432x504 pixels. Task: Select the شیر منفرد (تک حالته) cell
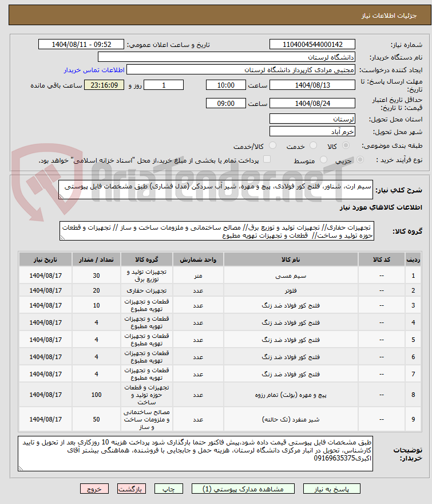291,419
